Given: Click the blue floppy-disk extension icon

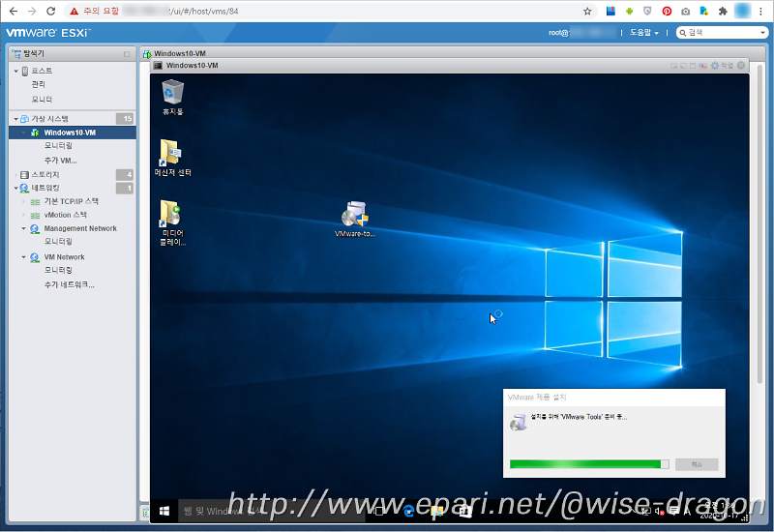Looking at the screenshot, I should pos(610,11).
